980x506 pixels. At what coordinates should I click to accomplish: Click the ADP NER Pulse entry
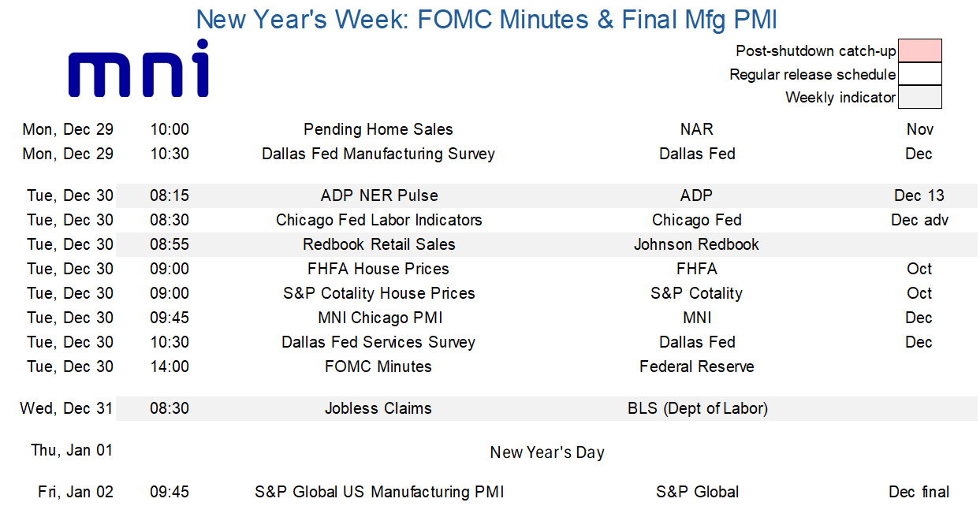point(379,195)
